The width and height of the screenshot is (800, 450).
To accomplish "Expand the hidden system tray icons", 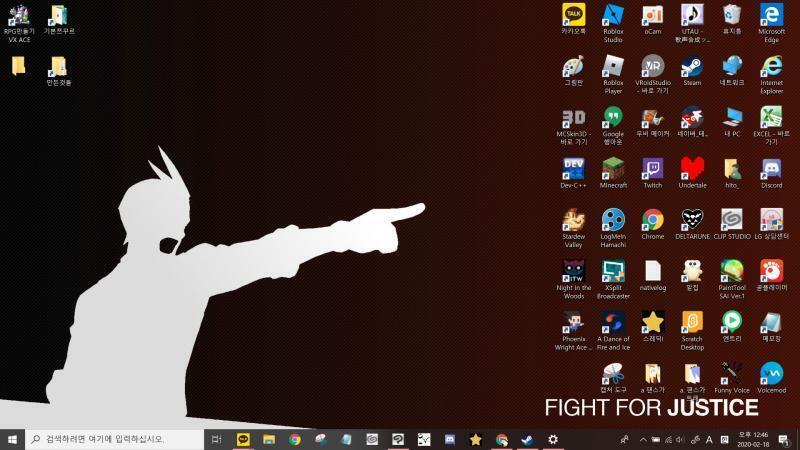I will (x=643, y=439).
